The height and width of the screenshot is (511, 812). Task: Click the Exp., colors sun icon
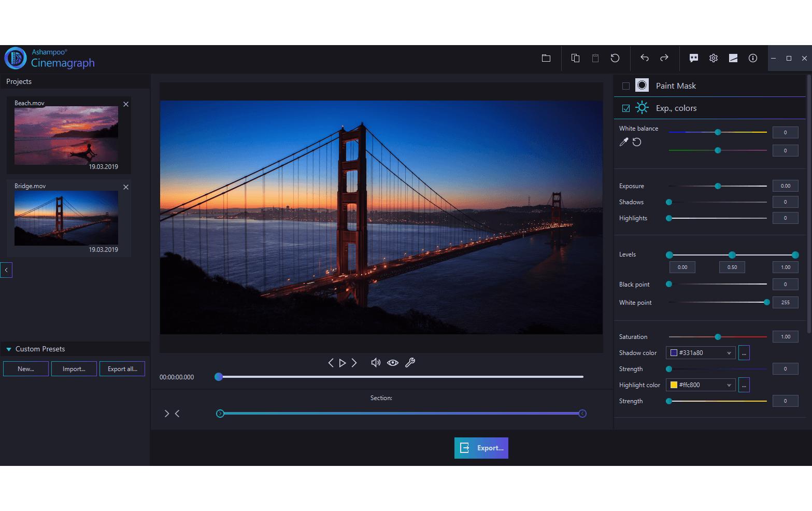point(642,108)
